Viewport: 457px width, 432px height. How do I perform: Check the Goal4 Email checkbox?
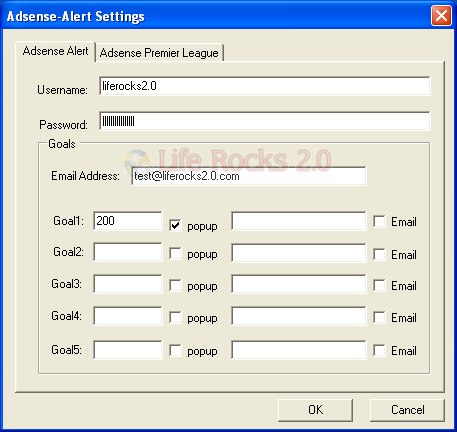pos(379,317)
